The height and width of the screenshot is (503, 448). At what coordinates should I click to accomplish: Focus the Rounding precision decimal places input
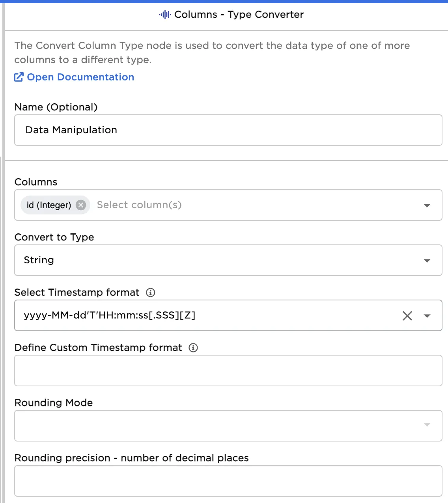coord(228,481)
